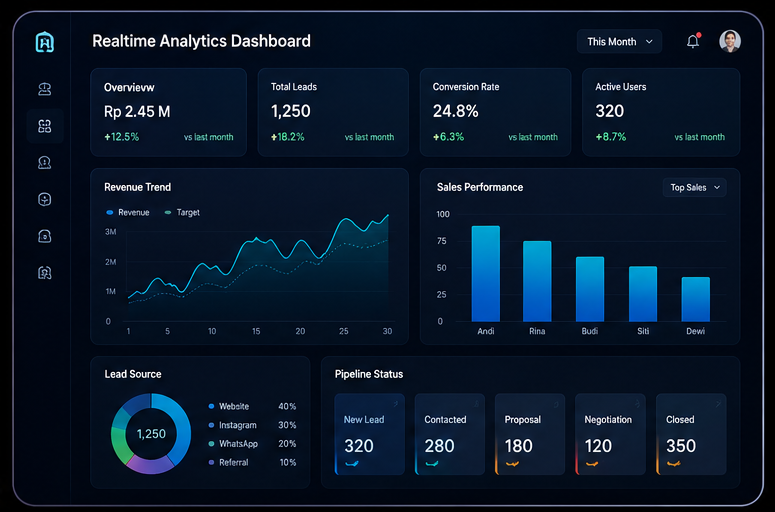Open the user profile avatar
The width and height of the screenshot is (775, 512).
(730, 41)
